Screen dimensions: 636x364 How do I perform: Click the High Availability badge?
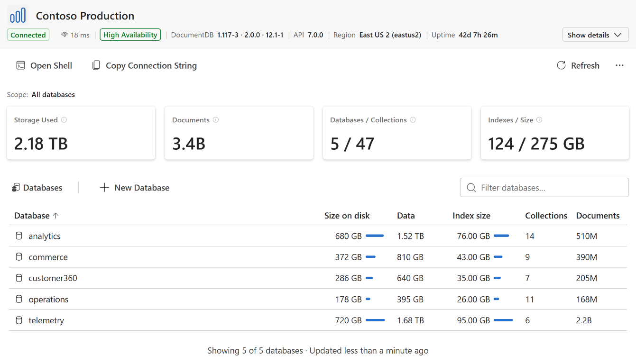130,35
